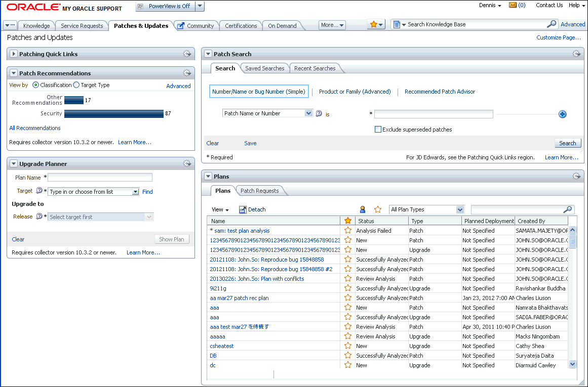Open the 'aa mar27 patch rec plan' plan
Screen dimensions: 588x387
click(239, 298)
